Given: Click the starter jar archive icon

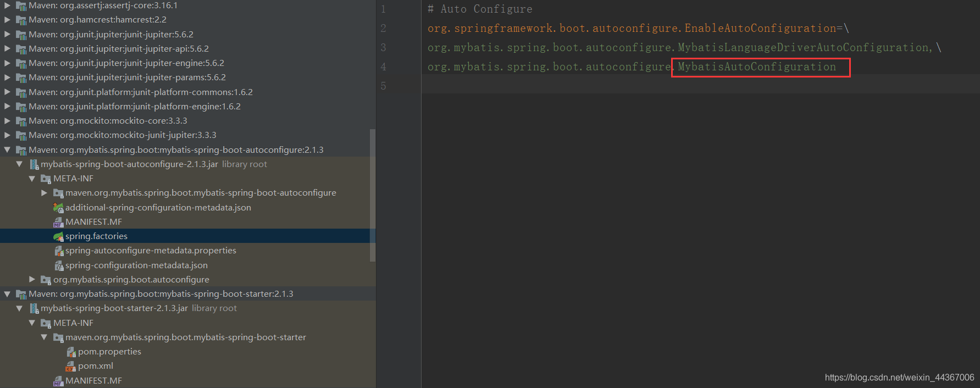Looking at the screenshot, I should point(34,308).
